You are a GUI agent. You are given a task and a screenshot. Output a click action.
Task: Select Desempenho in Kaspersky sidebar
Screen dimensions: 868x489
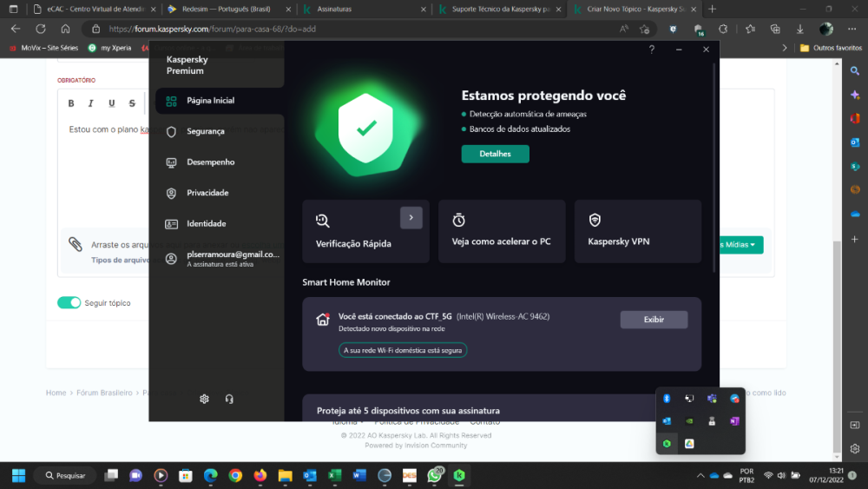click(x=220, y=162)
